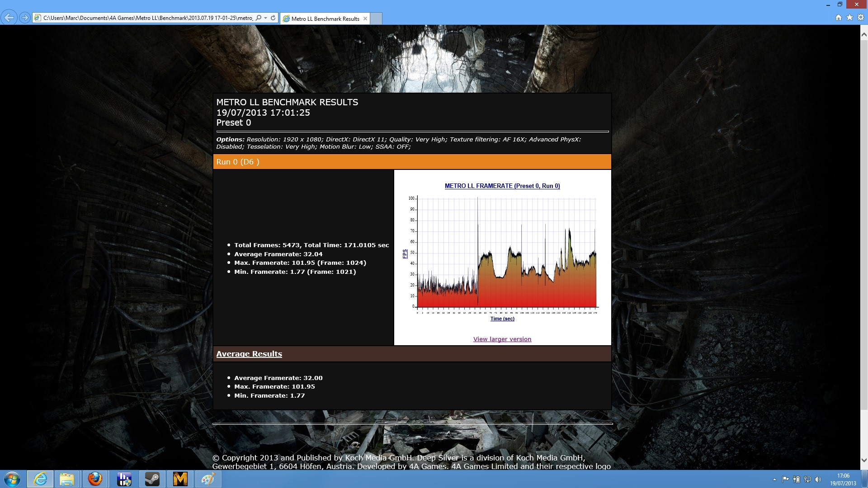Refresh the benchmark results page
Screen dimensions: 868x488
[273, 18]
